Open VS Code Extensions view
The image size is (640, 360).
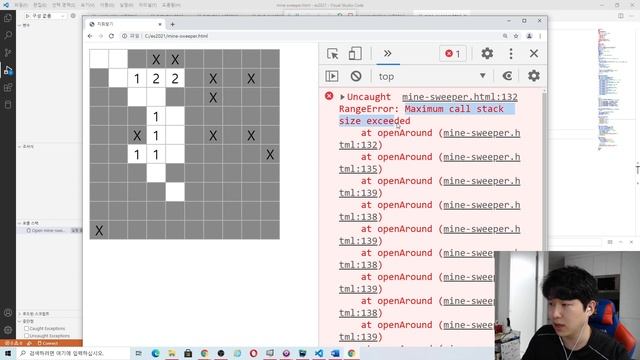click(8, 87)
